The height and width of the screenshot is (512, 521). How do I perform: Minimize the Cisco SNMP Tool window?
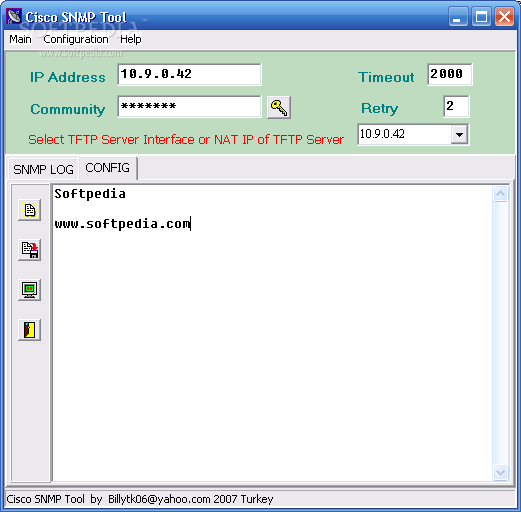coord(458,17)
